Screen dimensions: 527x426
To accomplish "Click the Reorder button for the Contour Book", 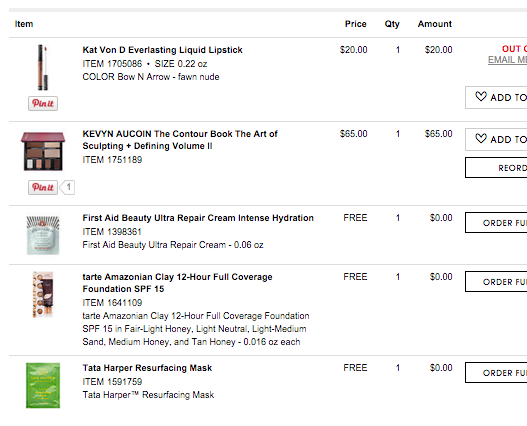I will [496, 167].
